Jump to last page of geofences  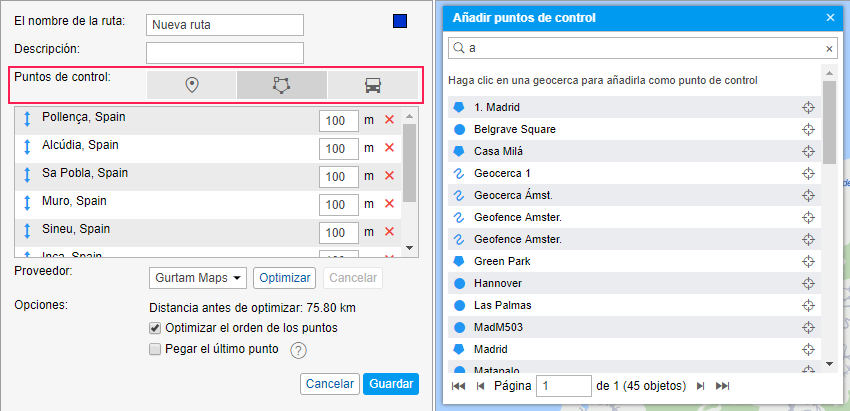point(723,385)
